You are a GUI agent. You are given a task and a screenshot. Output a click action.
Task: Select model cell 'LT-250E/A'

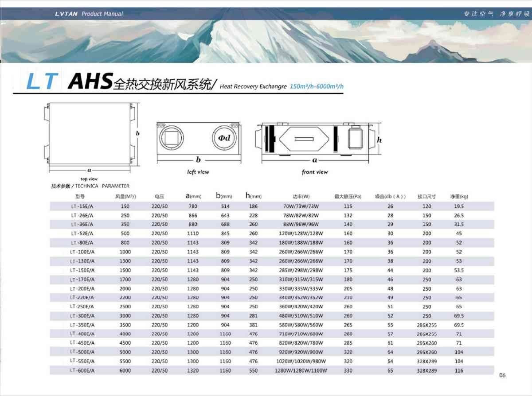(82, 307)
